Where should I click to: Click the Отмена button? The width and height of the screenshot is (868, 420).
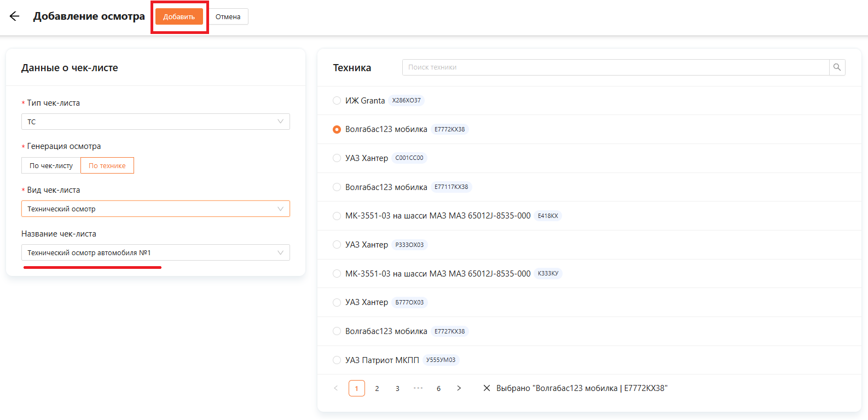[x=228, y=16]
